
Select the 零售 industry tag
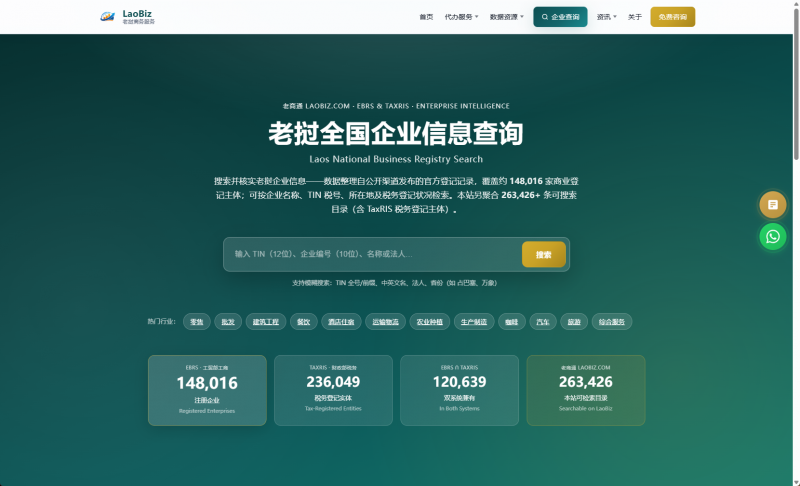tap(196, 322)
